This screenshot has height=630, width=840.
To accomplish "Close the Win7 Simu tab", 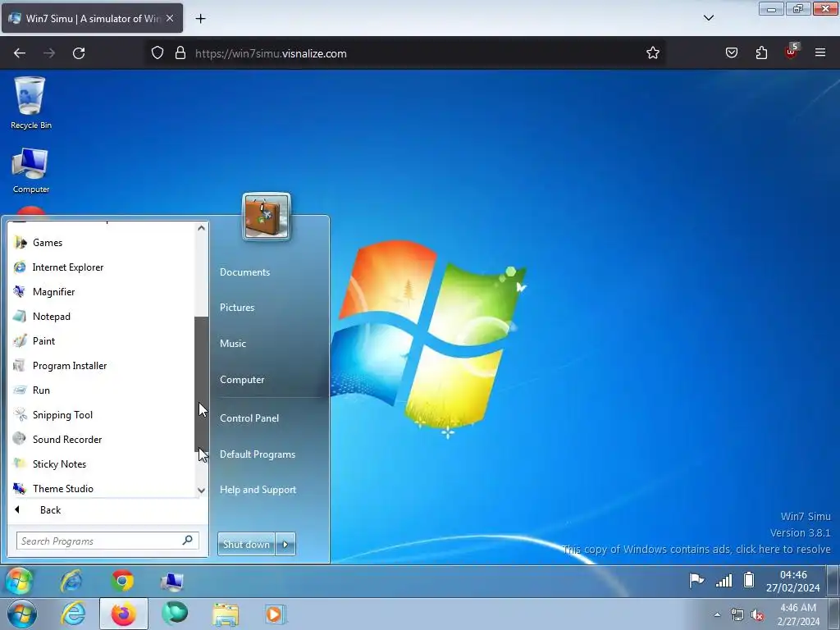I will pos(170,18).
